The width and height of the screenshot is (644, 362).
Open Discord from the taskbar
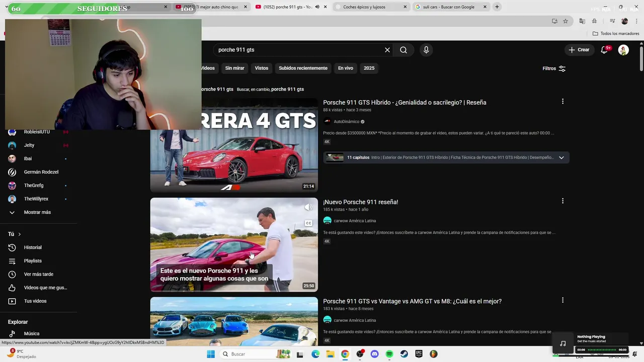[x=374, y=354]
